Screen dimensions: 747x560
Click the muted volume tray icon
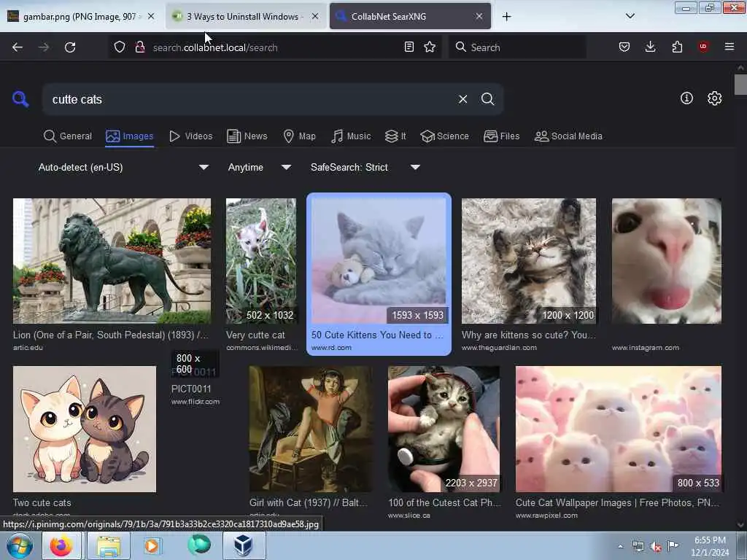[x=656, y=547]
